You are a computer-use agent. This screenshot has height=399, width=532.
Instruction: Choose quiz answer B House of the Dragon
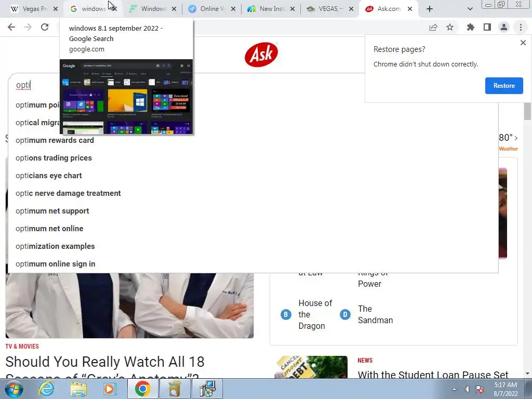307,314
